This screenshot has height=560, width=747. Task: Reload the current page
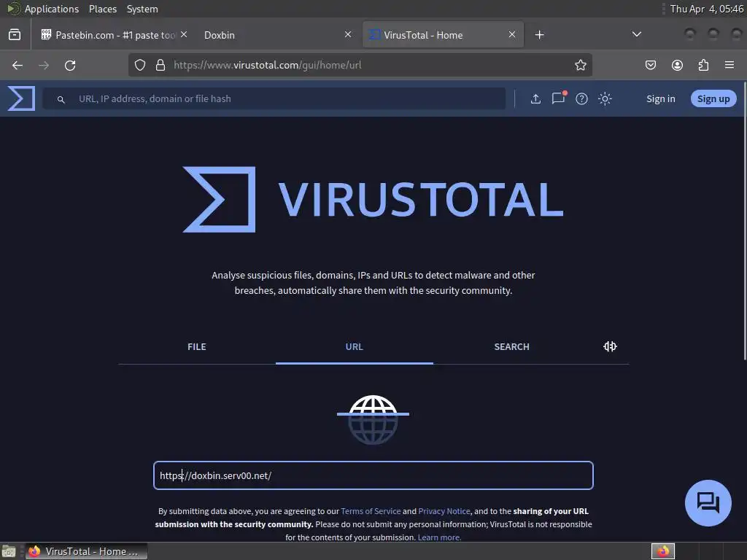click(70, 65)
